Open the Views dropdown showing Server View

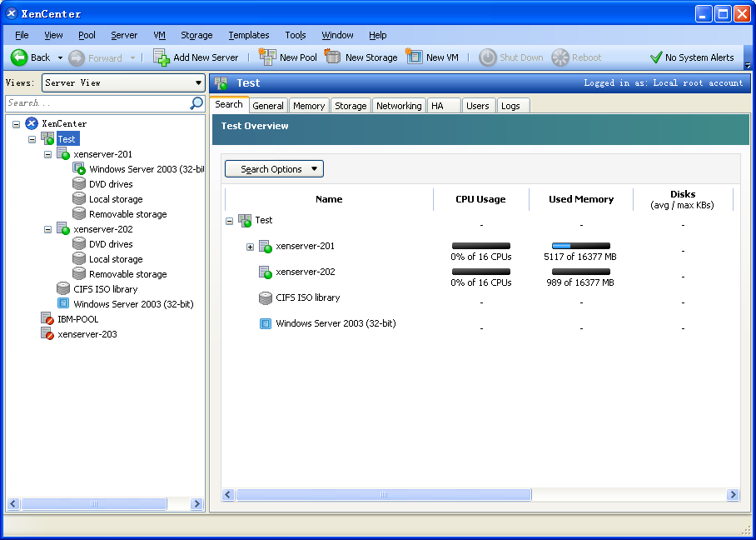123,82
